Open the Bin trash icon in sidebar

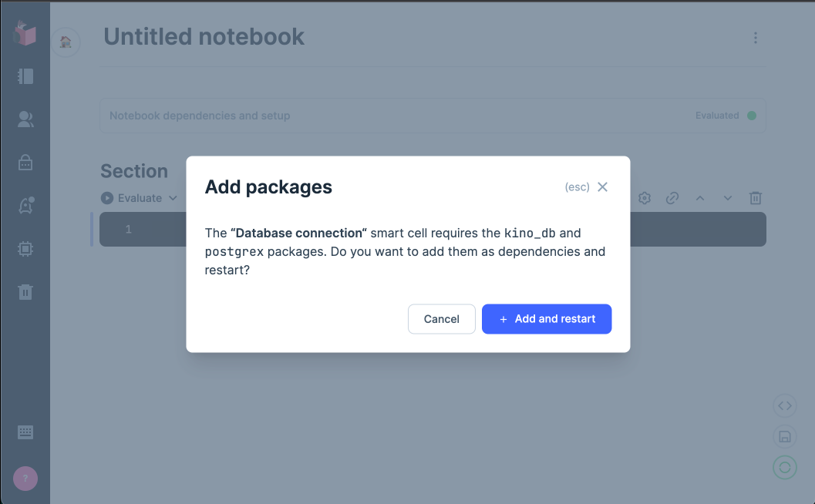click(x=25, y=292)
